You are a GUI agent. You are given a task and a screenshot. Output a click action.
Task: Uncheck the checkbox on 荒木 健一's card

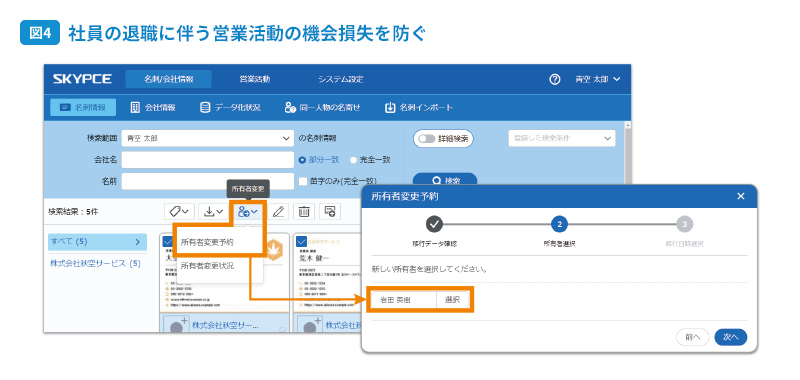pyautogui.click(x=301, y=241)
